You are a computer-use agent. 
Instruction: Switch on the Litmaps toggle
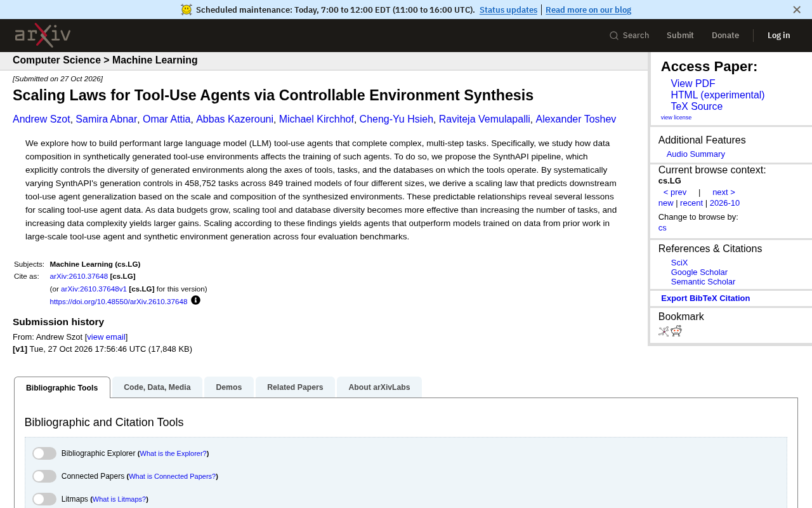44,499
